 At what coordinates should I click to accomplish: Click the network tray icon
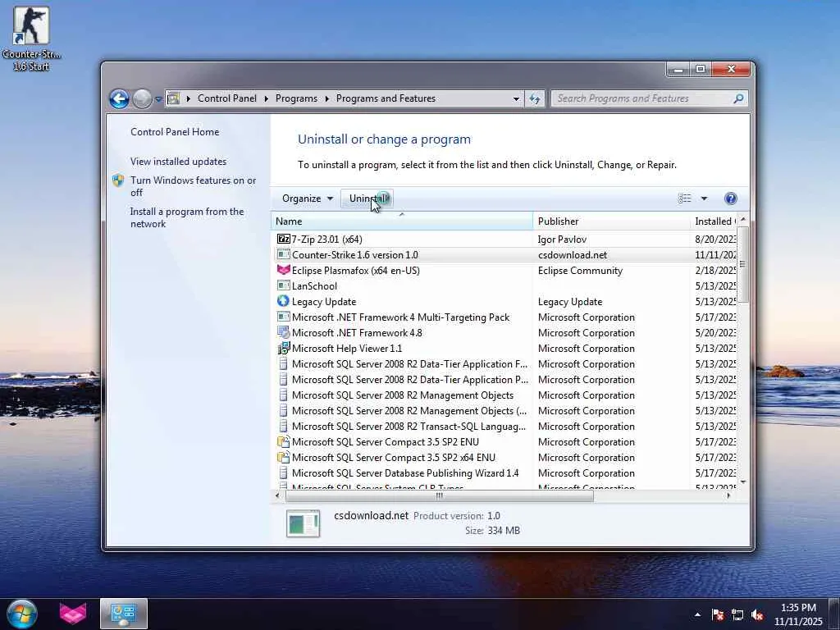pyautogui.click(x=737, y=614)
